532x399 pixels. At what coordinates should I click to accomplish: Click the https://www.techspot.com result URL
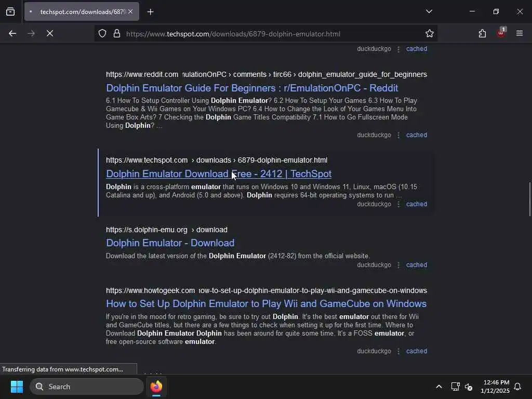coord(147,160)
